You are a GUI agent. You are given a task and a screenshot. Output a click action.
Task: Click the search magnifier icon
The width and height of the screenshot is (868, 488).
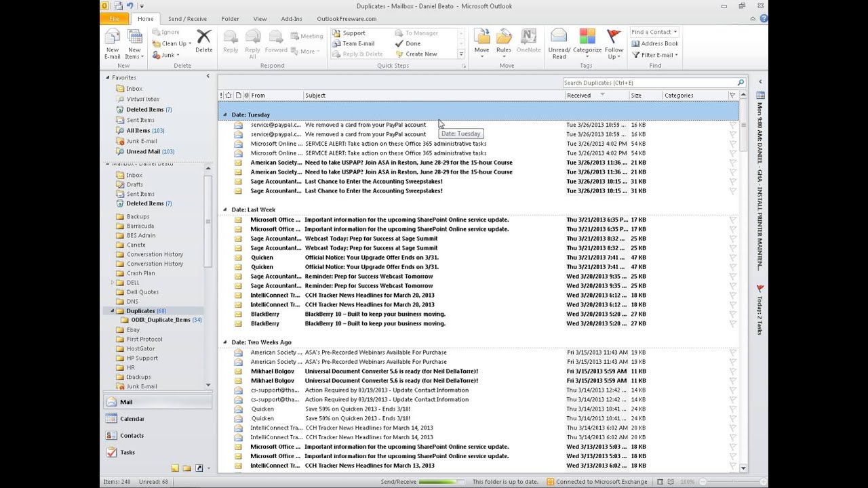click(x=741, y=83)
